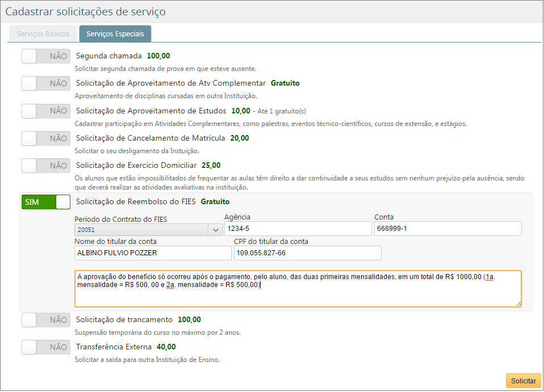Enable Solicitação de Exercicio Domiciliar
544x392 pixels.
pos(45,165)
